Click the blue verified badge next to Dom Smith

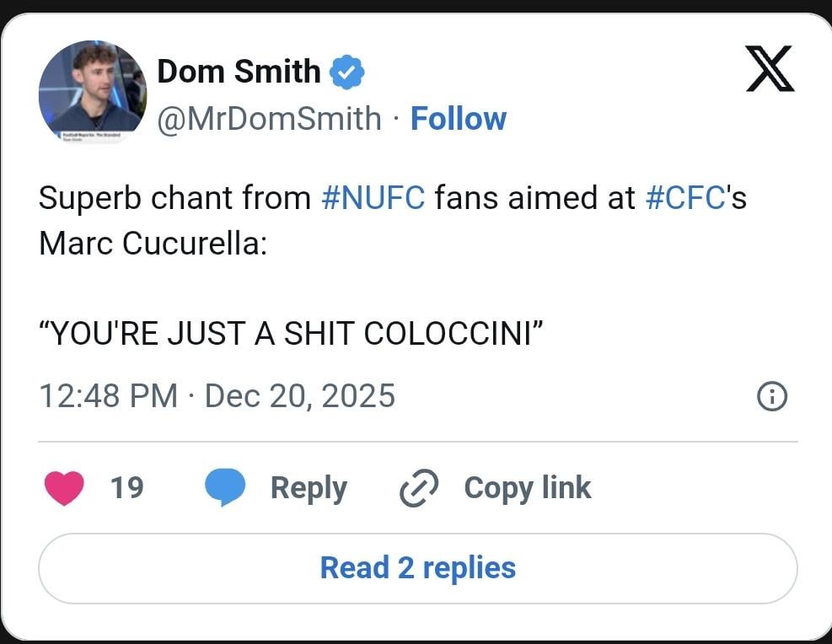[x=346, y=71]
